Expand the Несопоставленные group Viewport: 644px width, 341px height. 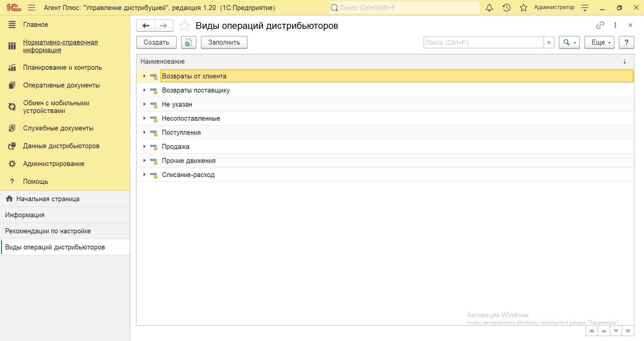coord(144,118)
